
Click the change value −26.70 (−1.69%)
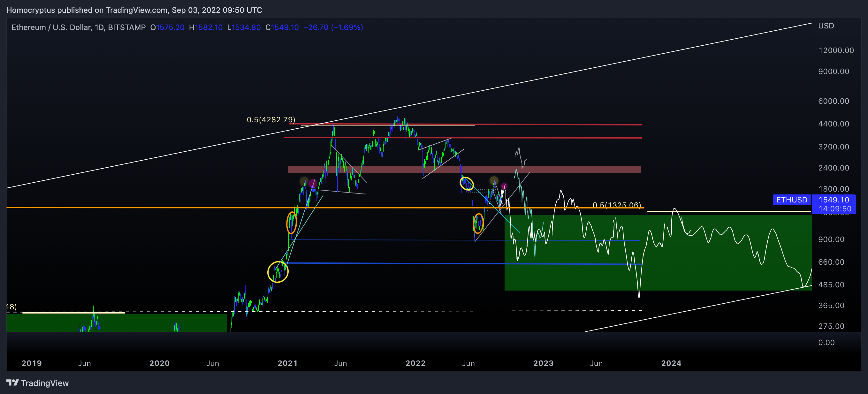(333, 27)
